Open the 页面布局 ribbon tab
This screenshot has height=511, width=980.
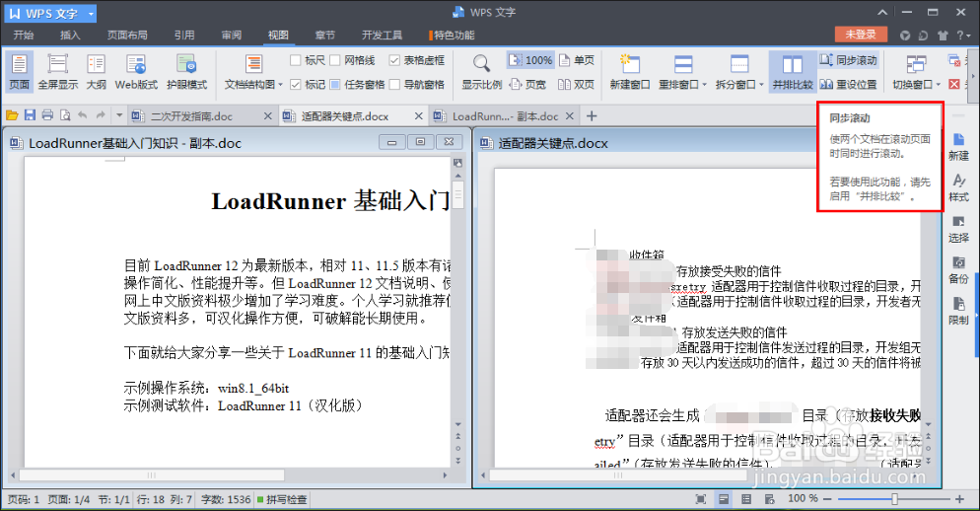[127, 36]
